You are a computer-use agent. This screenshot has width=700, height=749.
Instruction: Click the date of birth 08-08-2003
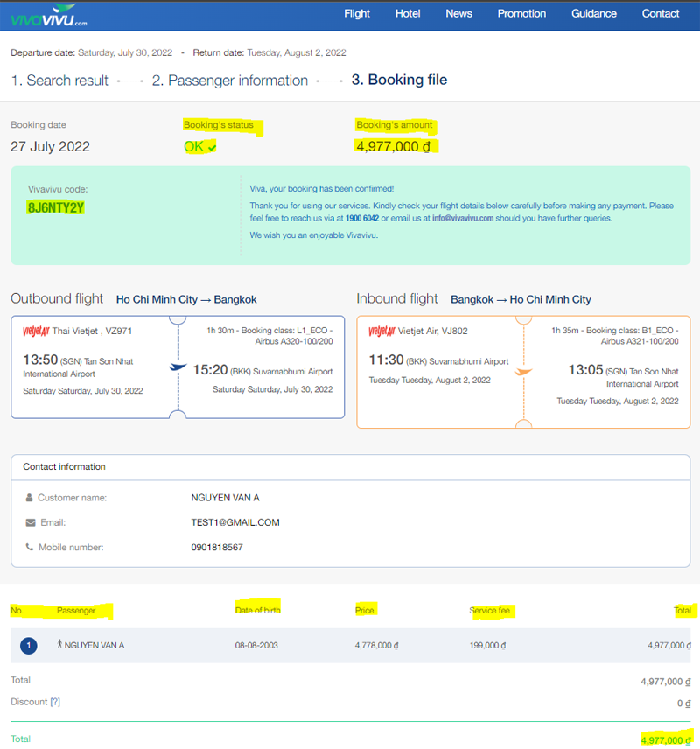pyautogui.click(x=256, y=646)
